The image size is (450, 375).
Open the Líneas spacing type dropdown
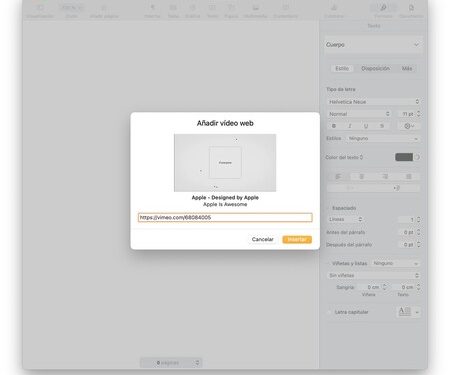345,219
